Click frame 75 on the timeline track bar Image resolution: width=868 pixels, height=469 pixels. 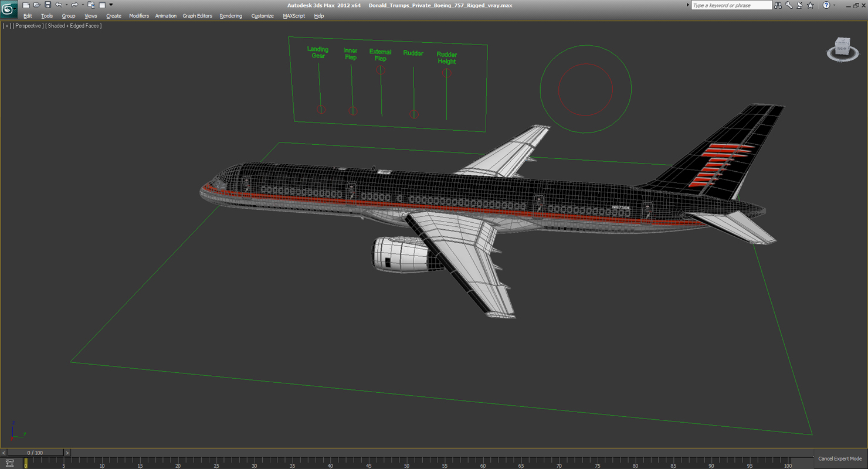(x=598, y=463)
